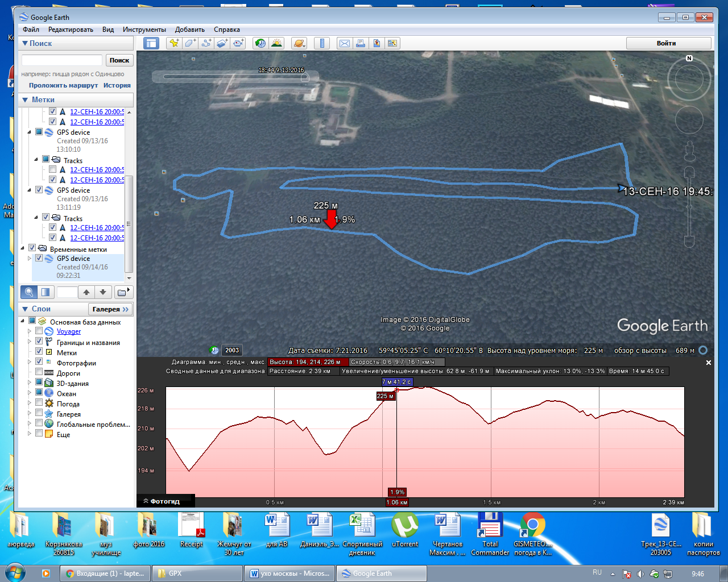Click the Фотогид tour guide button

[x=166, y=501]
